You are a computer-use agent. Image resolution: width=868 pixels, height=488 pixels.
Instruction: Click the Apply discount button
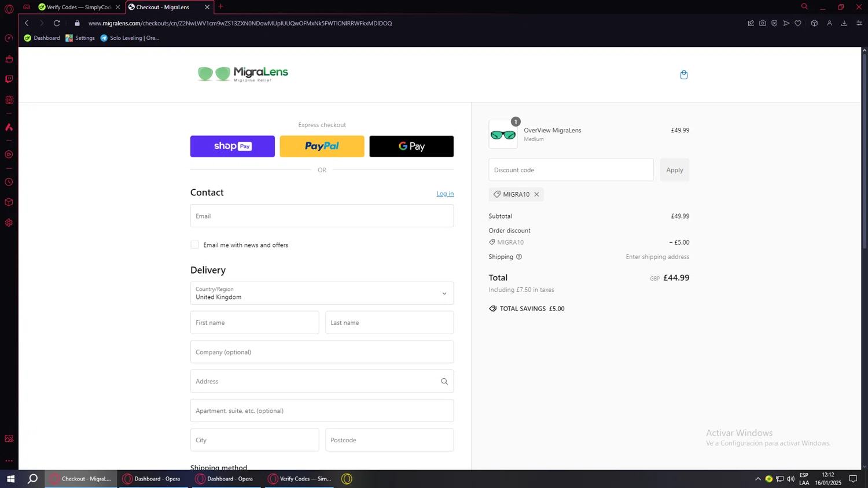pyautogui.click(x=674, y=170)
